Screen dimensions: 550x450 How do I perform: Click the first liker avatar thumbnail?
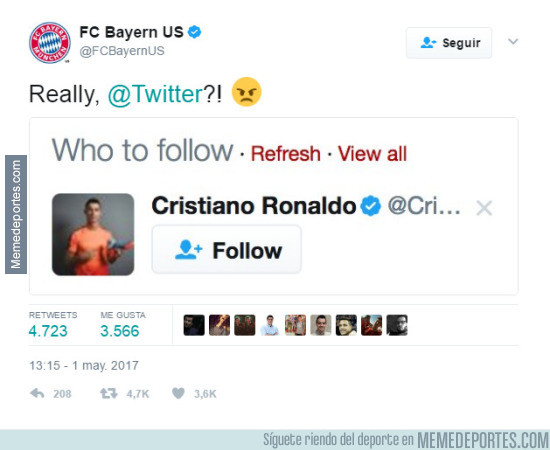click(194, 325)
